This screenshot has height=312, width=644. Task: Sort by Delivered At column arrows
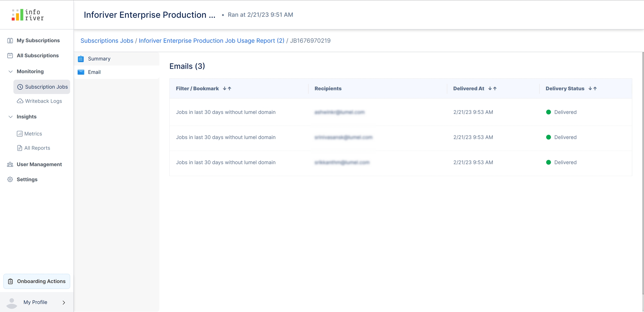pos(492,89)
